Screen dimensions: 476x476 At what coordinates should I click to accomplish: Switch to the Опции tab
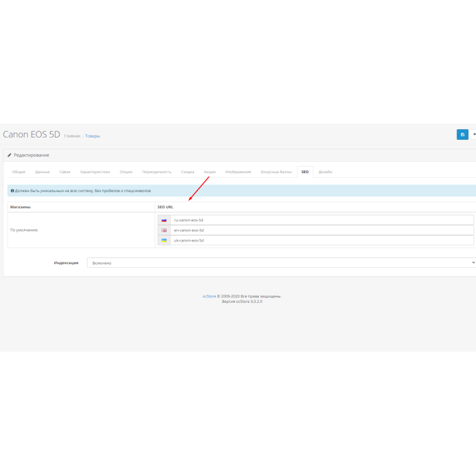[126, 171]
